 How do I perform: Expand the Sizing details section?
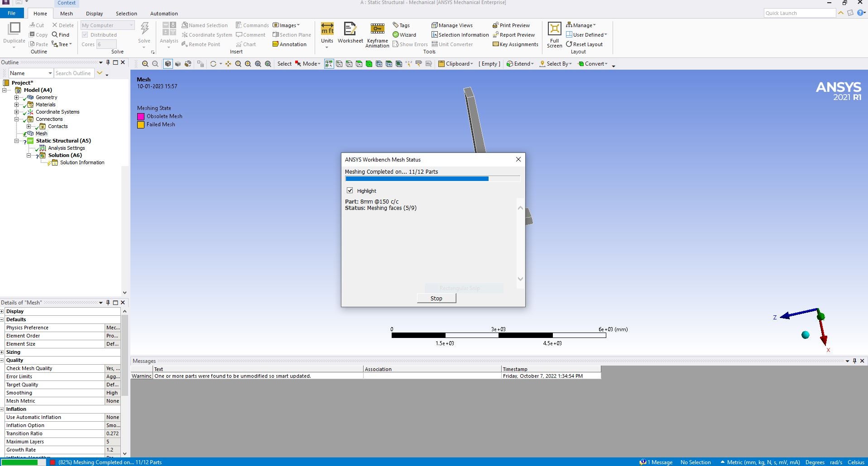[2, 352]
